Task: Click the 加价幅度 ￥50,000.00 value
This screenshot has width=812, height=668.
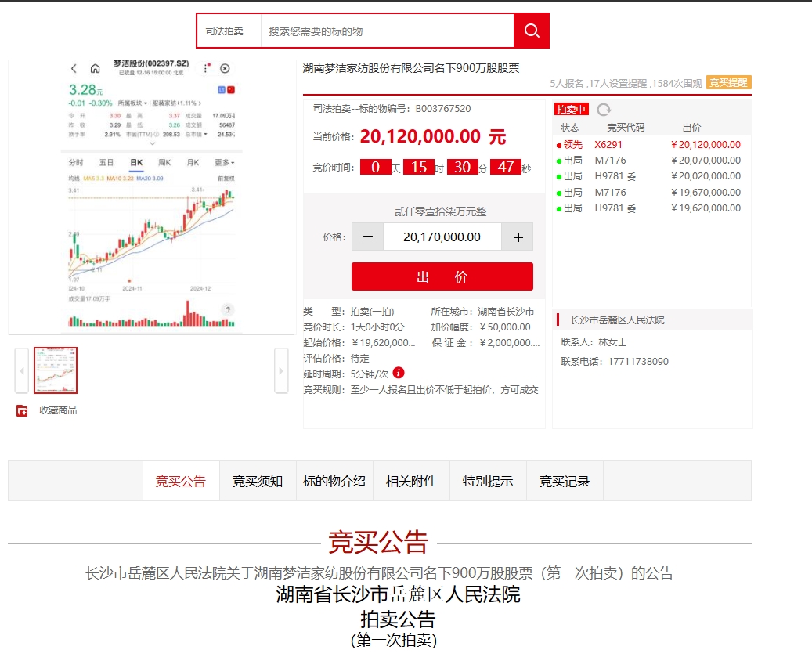Action: point(505,327)
